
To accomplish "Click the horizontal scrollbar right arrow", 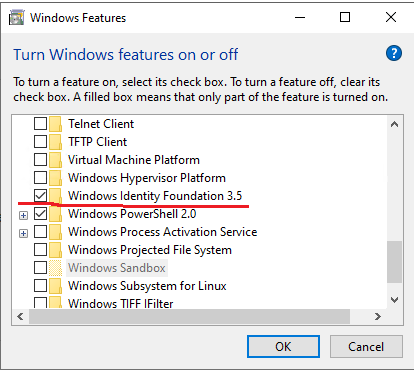I will tap(378, 316).
